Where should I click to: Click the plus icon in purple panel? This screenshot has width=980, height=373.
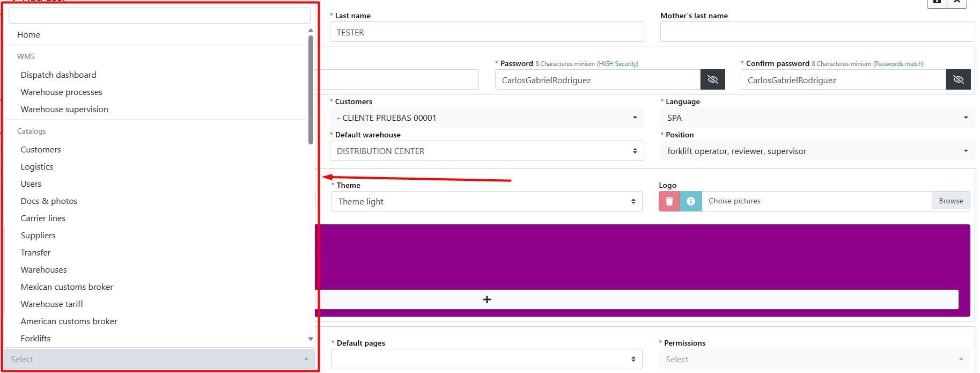click(487, 299)
